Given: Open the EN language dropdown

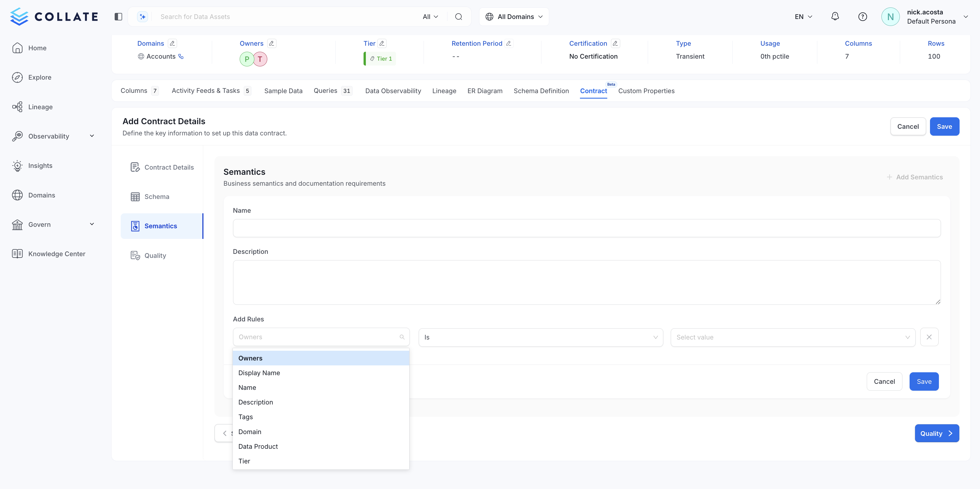Looking at the screenshot, I should coord(803,16).
